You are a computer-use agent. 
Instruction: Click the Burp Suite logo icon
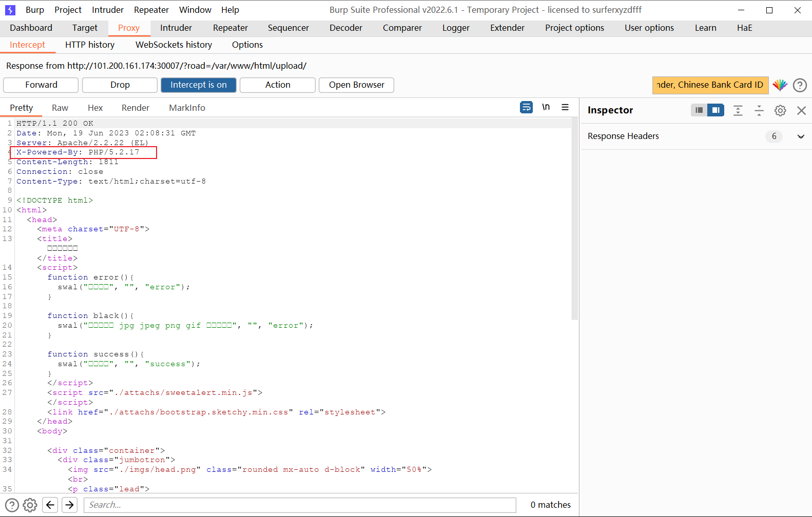[x=10, y=10]
